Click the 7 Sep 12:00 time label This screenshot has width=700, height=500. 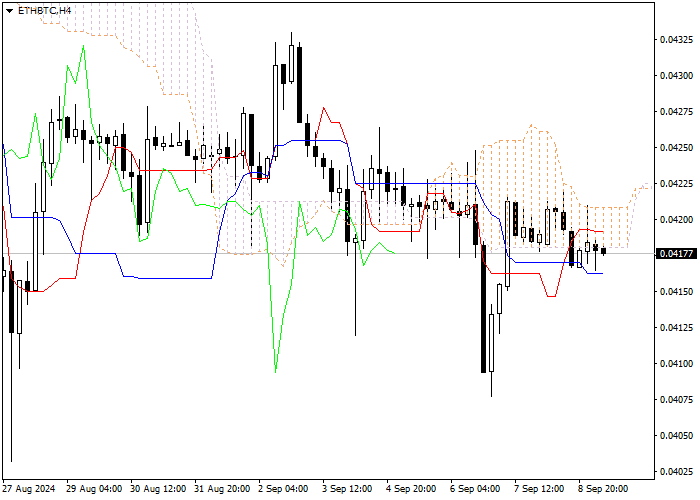(539, 489)
